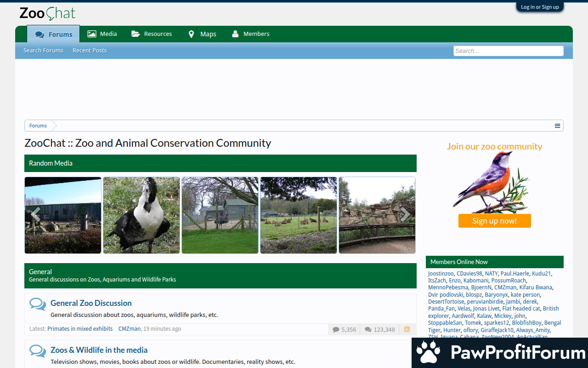Image resolution: width=588 pixels, height=368 pixels.
Task: Focus the Search input field
Action: pos(509,51)
